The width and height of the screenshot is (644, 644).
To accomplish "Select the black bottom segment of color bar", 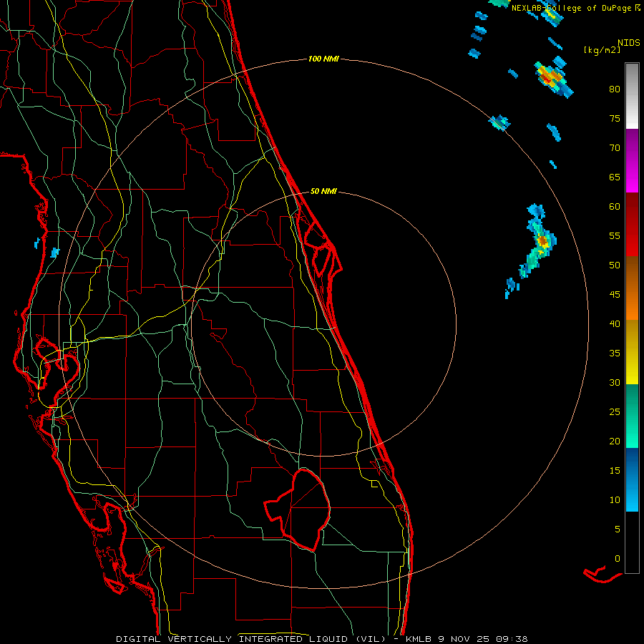I will click(x=632, y=542).
